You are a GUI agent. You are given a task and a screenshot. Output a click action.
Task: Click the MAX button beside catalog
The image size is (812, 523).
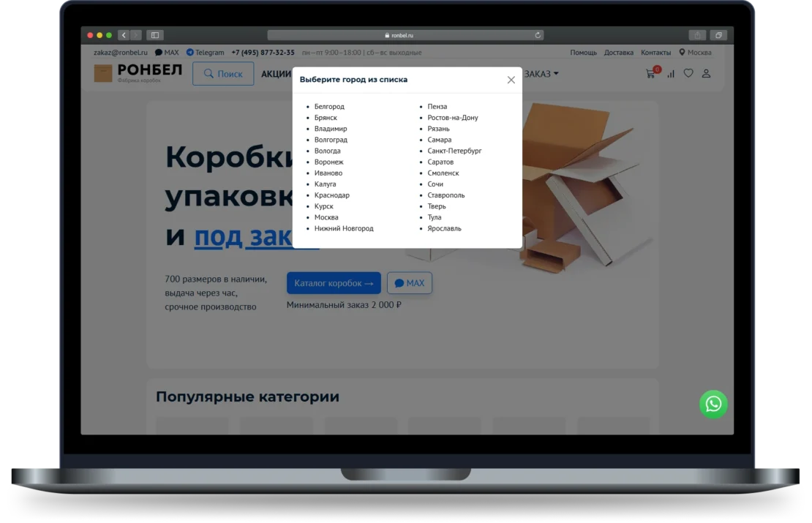409,283
